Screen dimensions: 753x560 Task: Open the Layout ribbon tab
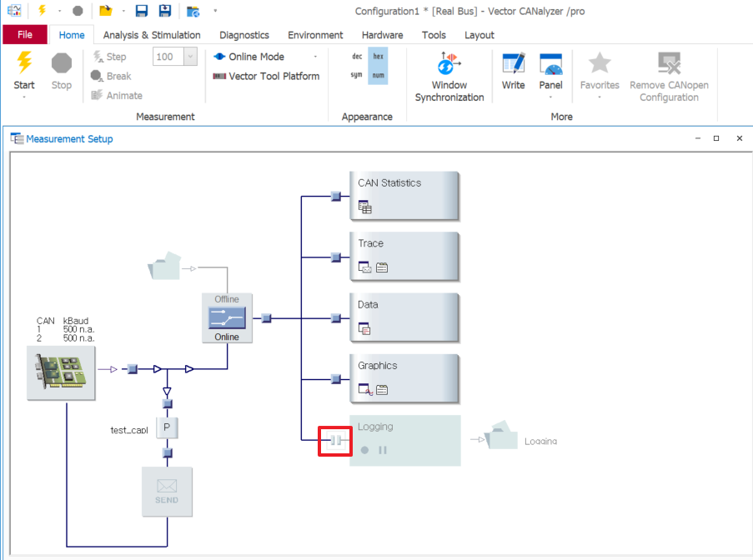pyautogui.click(x=479, y=35)
